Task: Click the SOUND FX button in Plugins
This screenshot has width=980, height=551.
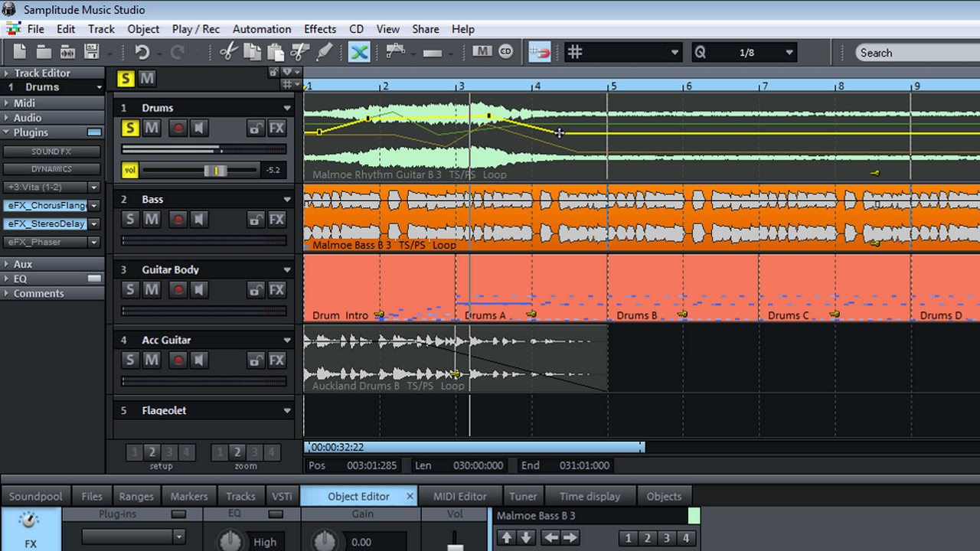Action: [x=52, y=152]
